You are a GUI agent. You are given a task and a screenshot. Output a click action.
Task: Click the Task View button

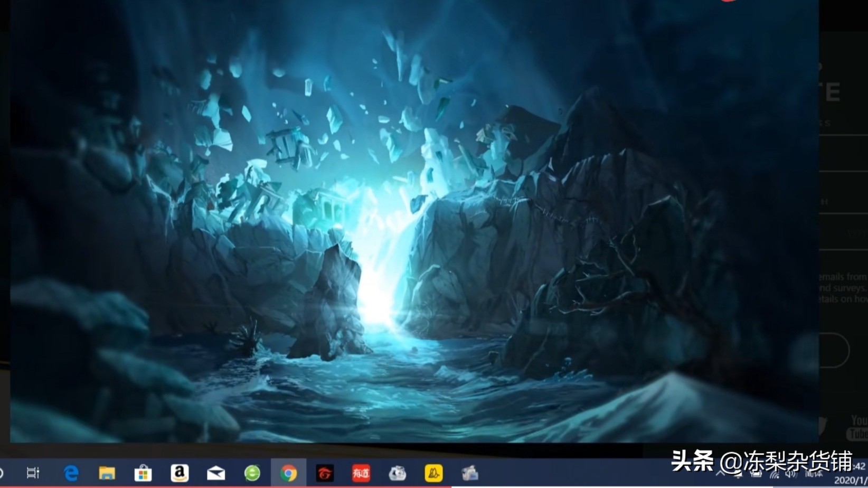(x=33, y=473)
